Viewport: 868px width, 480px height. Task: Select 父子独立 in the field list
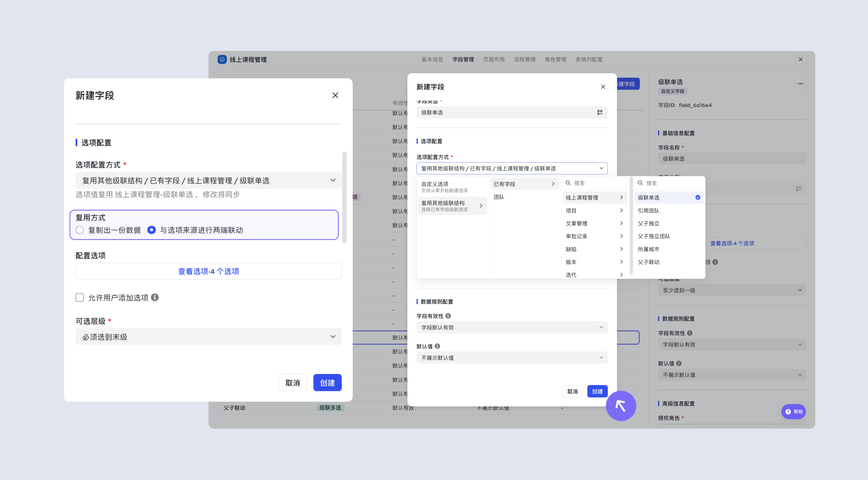click(x=669, y=223)
